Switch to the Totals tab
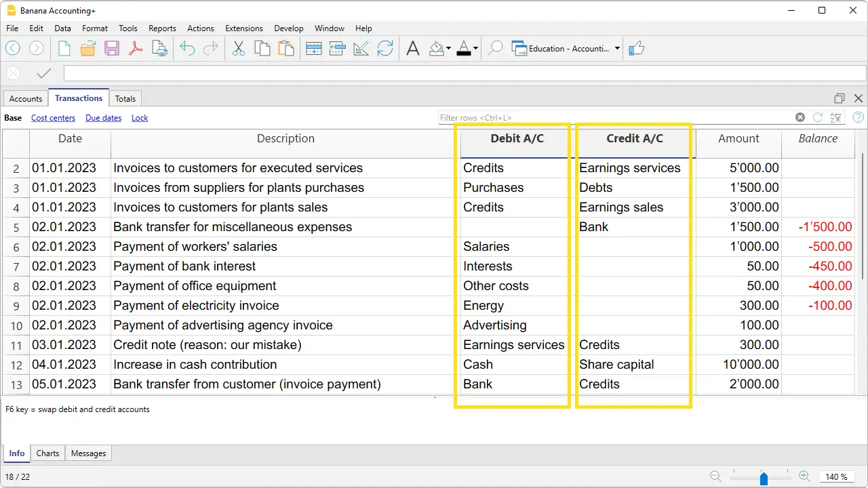 (125, 99)
